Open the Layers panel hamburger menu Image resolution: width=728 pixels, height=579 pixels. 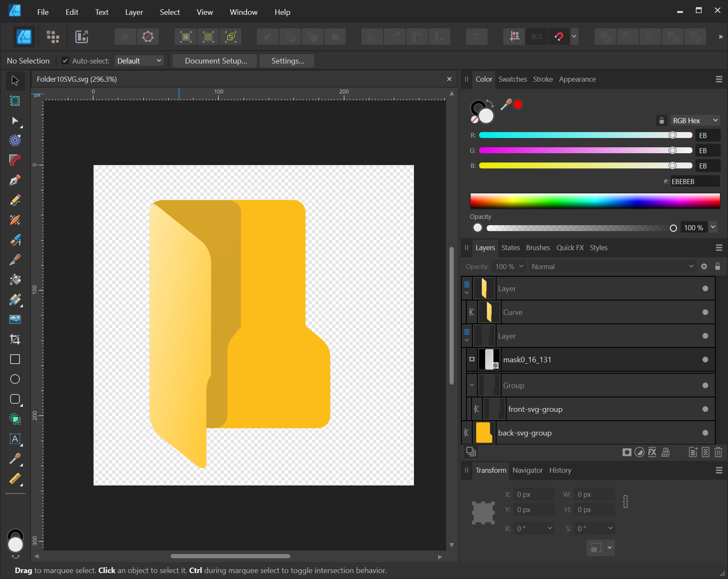(719, 248)
